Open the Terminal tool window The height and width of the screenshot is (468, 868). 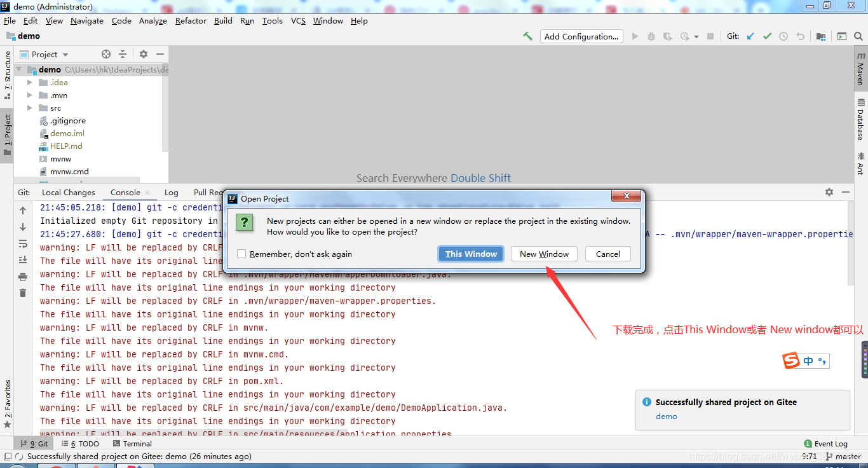(x=132, y=443)
